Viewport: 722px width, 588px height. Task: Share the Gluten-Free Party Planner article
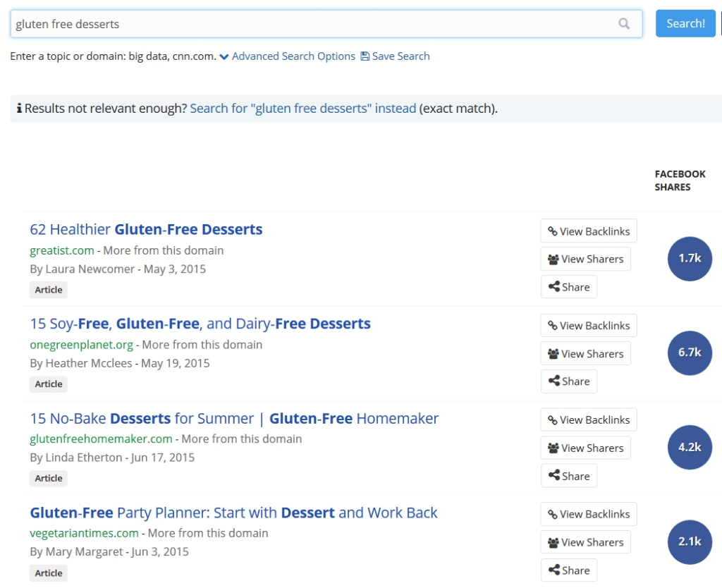click(569, 570)
